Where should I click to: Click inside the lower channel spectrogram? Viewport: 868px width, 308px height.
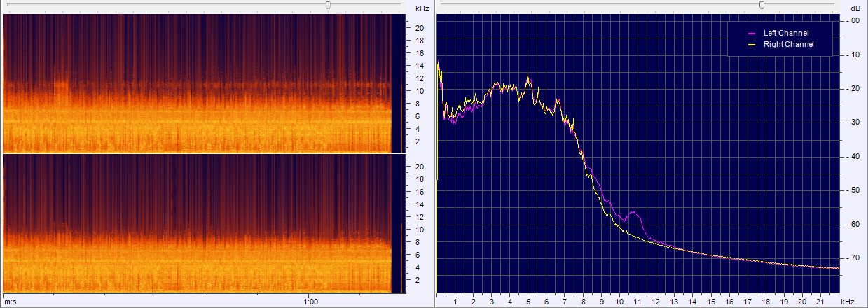(x=196, y=224)
